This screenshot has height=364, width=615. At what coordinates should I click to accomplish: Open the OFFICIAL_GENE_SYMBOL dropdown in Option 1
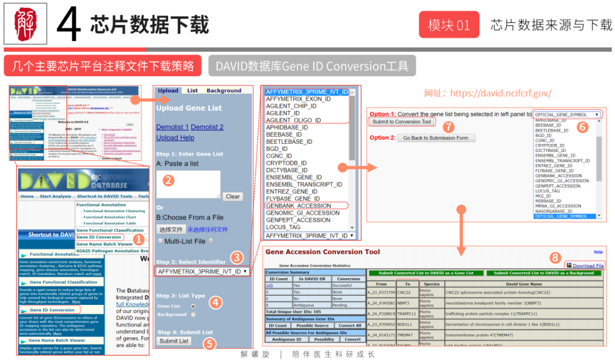[567, 114]
